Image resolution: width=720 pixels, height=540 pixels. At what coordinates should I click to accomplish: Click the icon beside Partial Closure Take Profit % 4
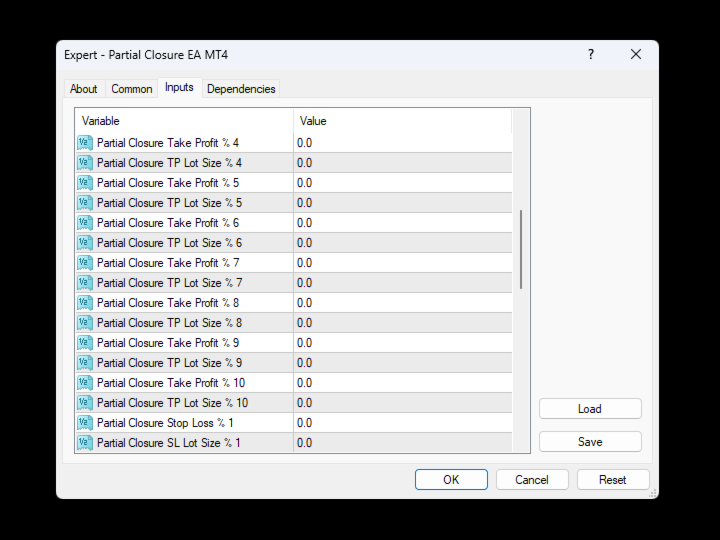(85, 143)
